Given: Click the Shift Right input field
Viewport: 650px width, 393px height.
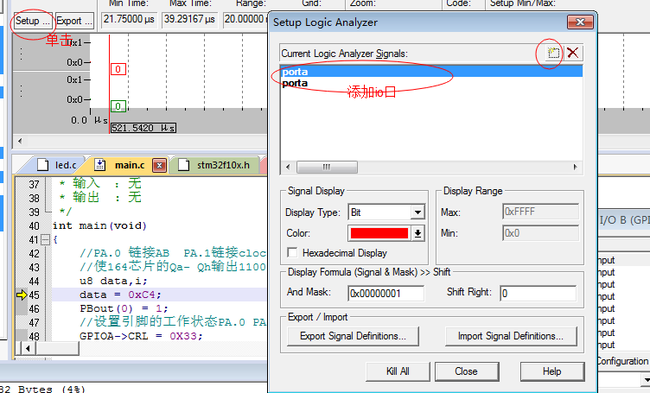Looking at the screenshot, I should (x=538, y=294).
